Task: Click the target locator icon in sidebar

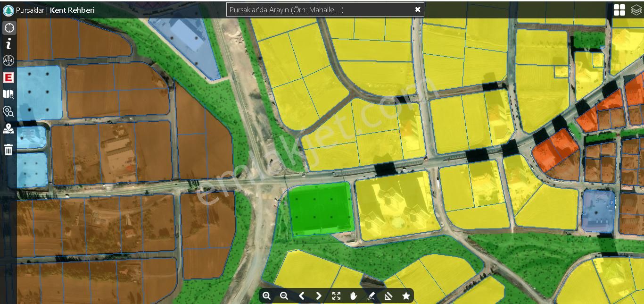Action: pyautogui.click(x=8, y=28)
